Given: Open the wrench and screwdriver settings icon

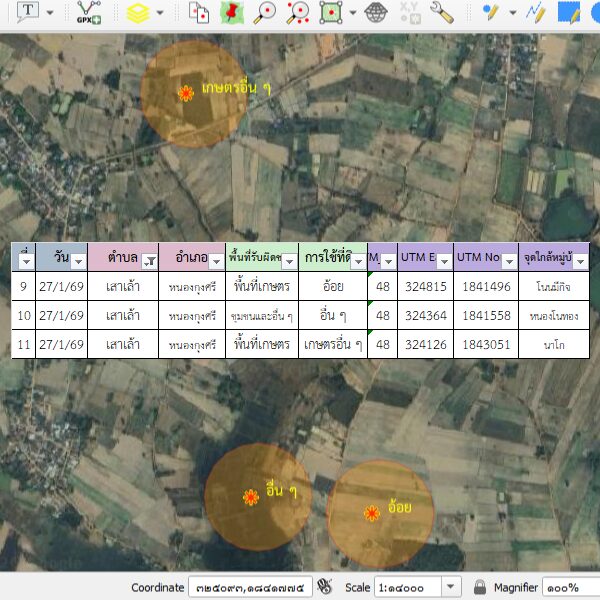Looking at the screenshot, I should click(x=441, y=12).
